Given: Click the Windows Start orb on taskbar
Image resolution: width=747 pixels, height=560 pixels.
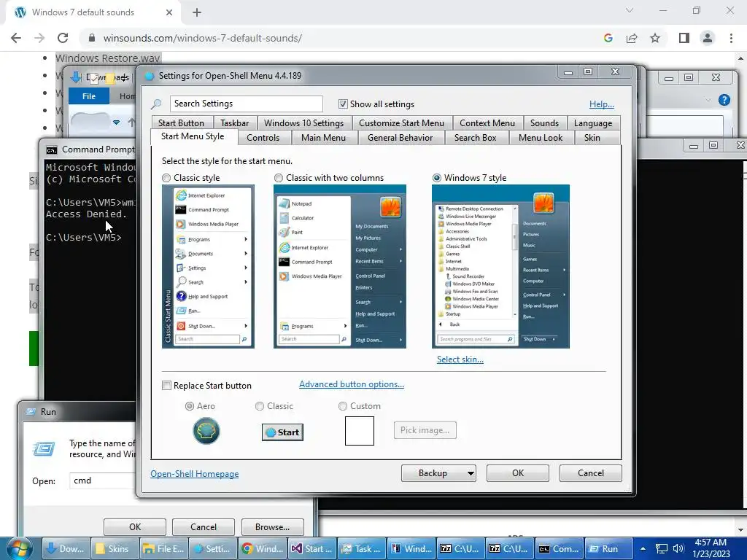Looking at the screenshot, I should click(x=18, y=548).
